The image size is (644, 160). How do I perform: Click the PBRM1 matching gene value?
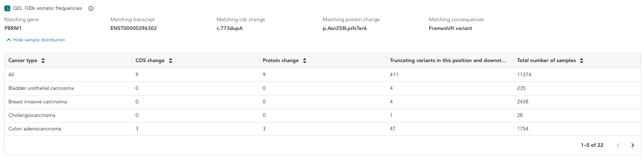click(13, 28)
